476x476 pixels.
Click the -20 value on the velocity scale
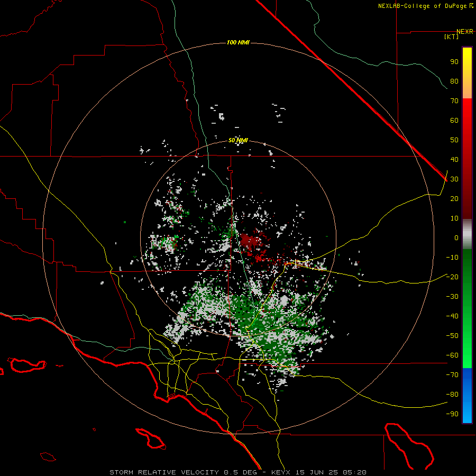click(452, 277)
